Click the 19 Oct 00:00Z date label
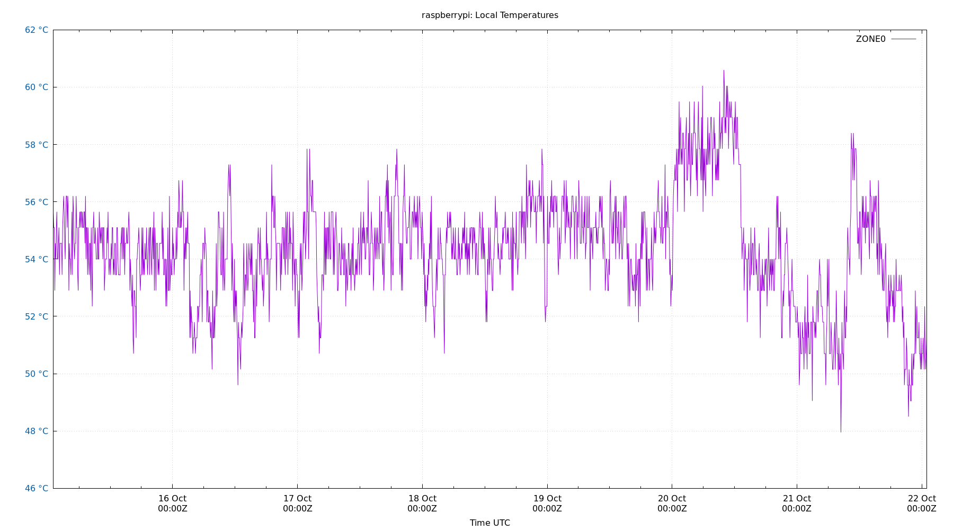Viewport: 980px width, 530px height. click(547, 503)
